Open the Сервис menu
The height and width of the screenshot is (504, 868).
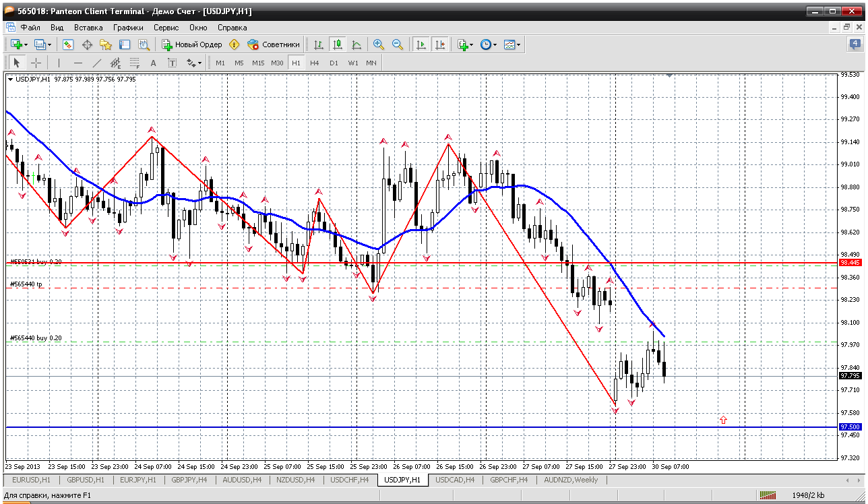pos(166,28)
